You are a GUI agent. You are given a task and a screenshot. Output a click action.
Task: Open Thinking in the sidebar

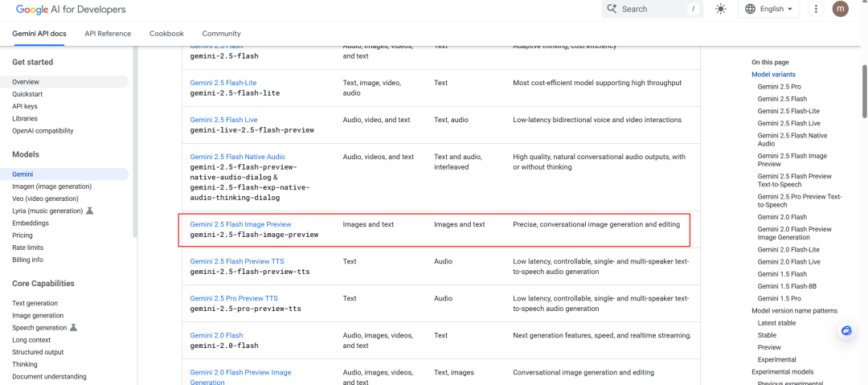(25, 364)
